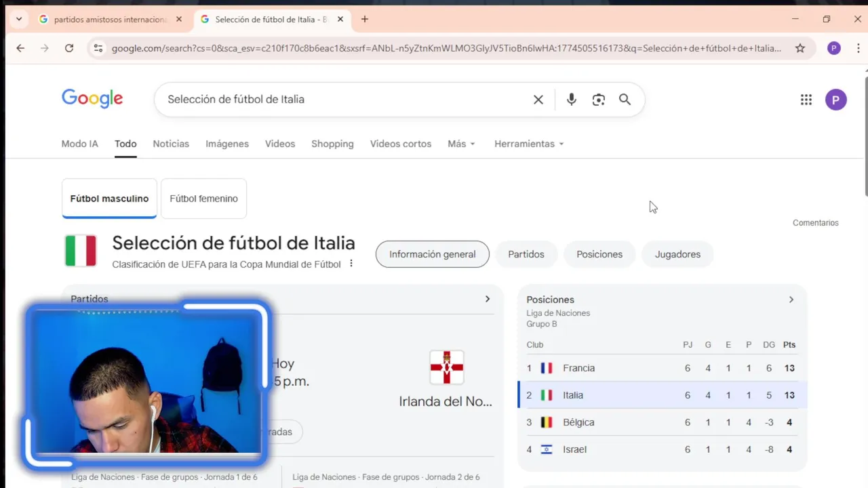Open Google apps grid
The width and height of the screenshot is (868, 488).
(806, 100)
